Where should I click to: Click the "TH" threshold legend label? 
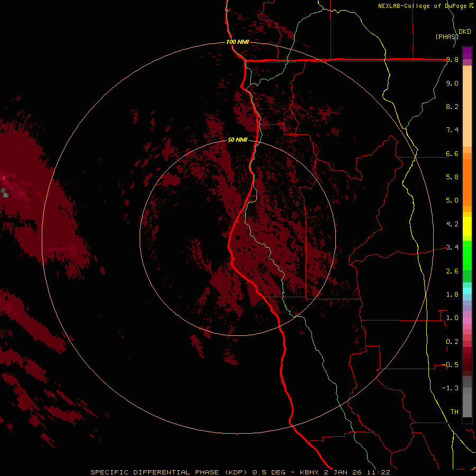[x=454, y=412]
